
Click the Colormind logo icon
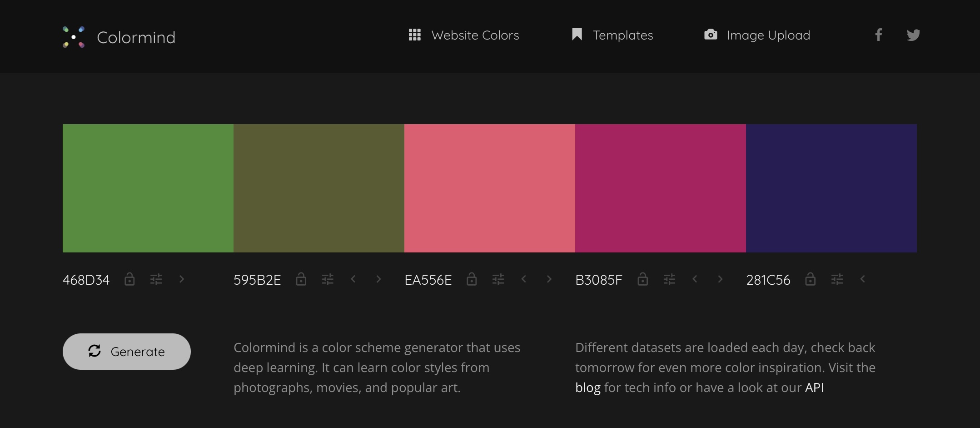click(74, 37)
